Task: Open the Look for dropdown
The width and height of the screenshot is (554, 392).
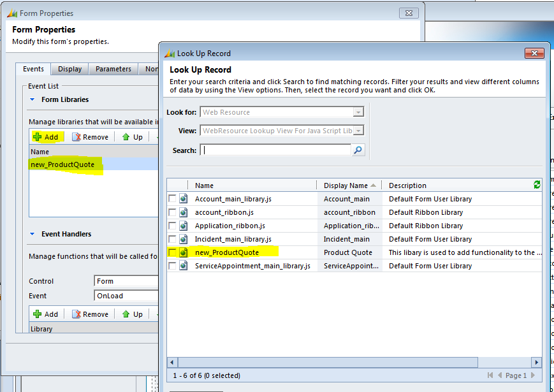Action: click(x=358, y=112)
